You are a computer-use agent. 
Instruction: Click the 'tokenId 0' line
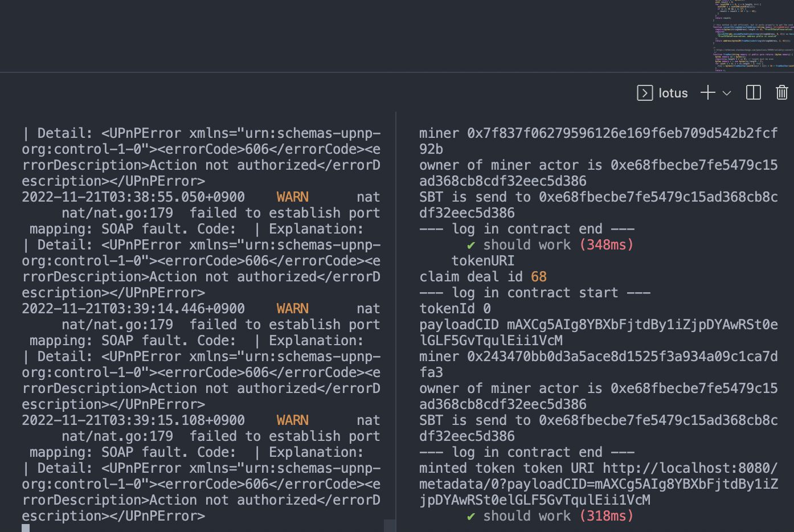tap(455, 309)
